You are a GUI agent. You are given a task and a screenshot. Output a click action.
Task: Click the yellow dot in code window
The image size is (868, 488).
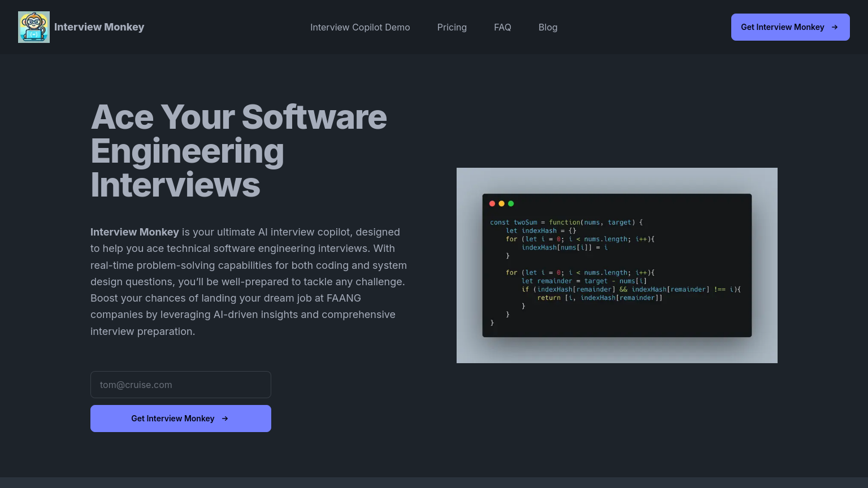[501, 203]
